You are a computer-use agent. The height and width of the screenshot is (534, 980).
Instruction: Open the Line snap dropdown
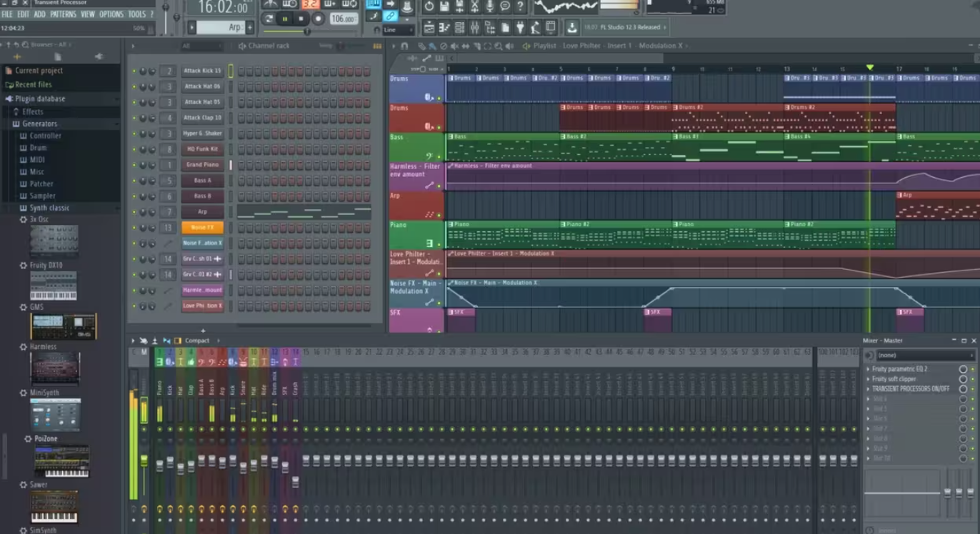(x=398, y=30)
